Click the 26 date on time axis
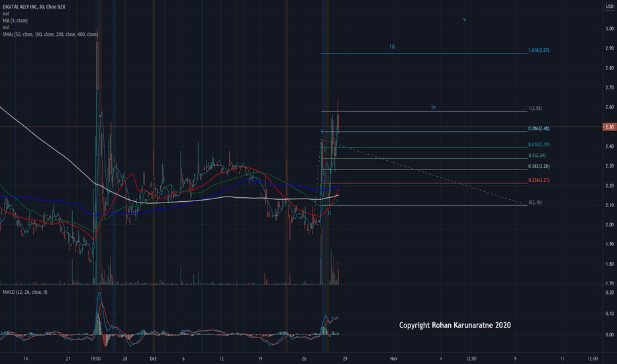 pos(304,359)
